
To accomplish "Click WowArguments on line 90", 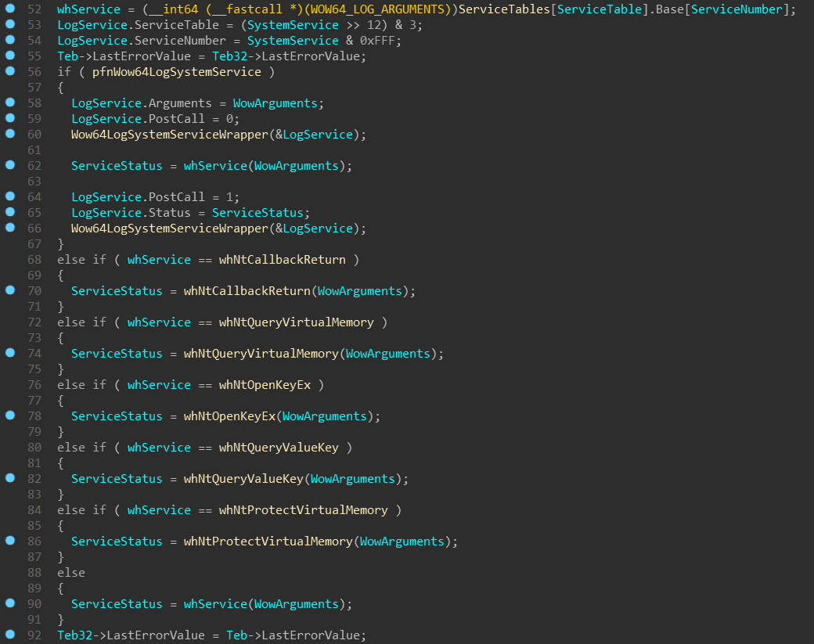I will 297,604.
